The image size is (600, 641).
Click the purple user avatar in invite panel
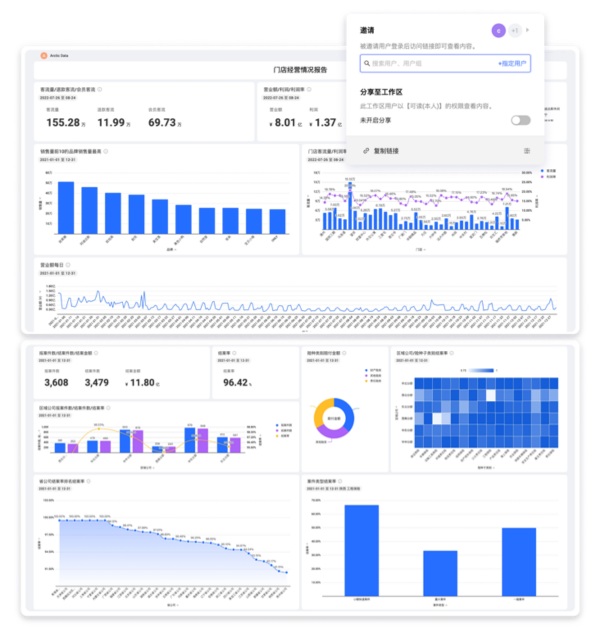tap(499, 30)
